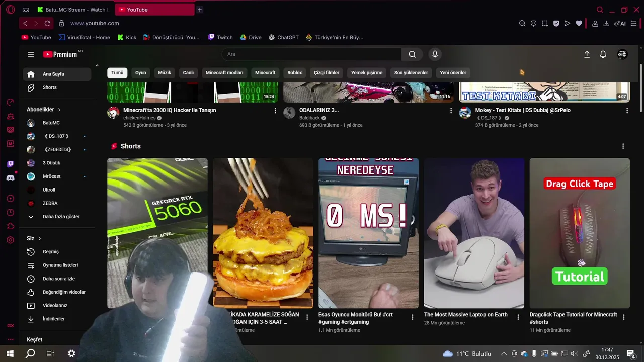
Task: Open a new tab with plus button
Action: coord(200,10)
